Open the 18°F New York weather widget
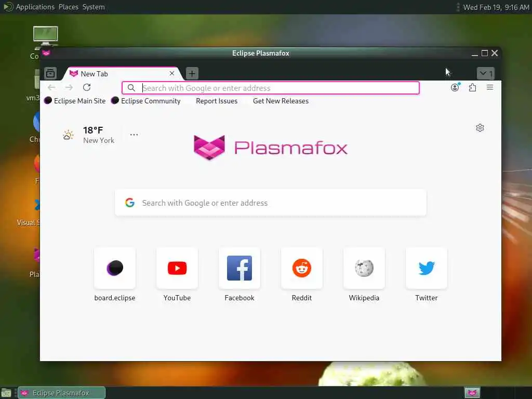 click(89, 135)
